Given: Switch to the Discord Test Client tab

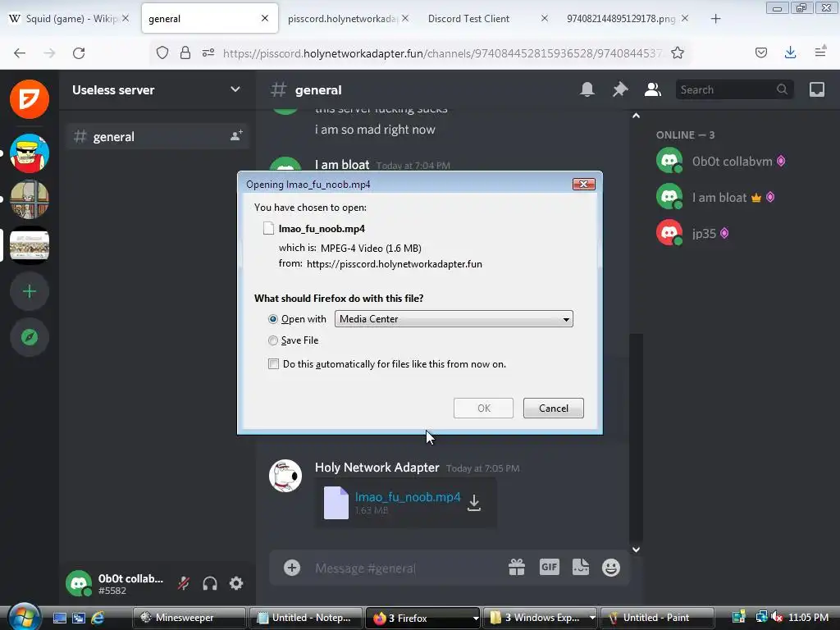Looking at the screenshot, I should click(486, 19).
